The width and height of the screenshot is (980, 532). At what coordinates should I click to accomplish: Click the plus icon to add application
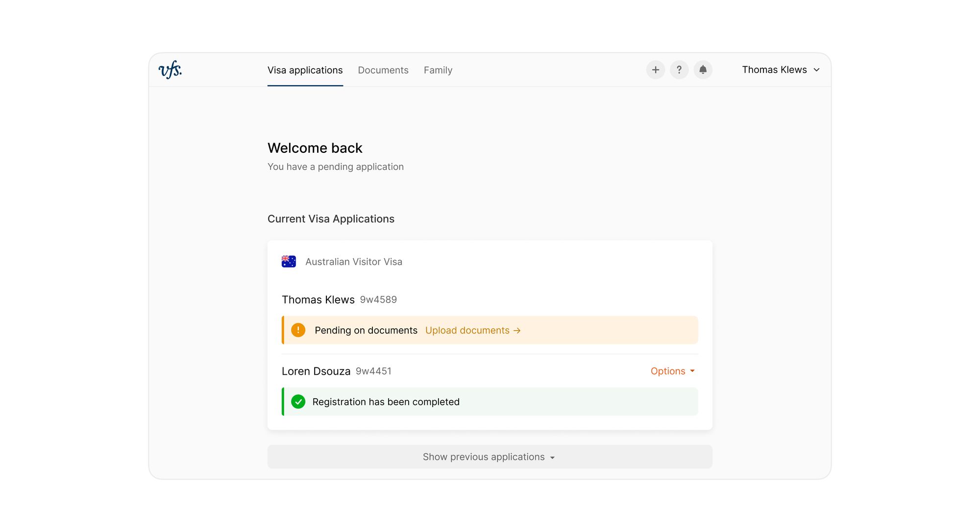(x=655, y=70)
